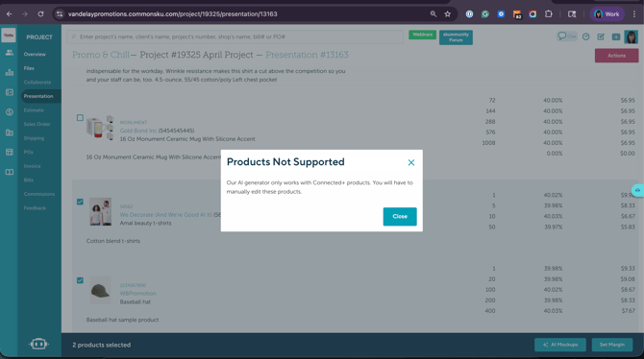Open the dollar sign finance sidebar icon
Image resolution: width=644 pixels, height=359 pixels.
tap(9, 112)
